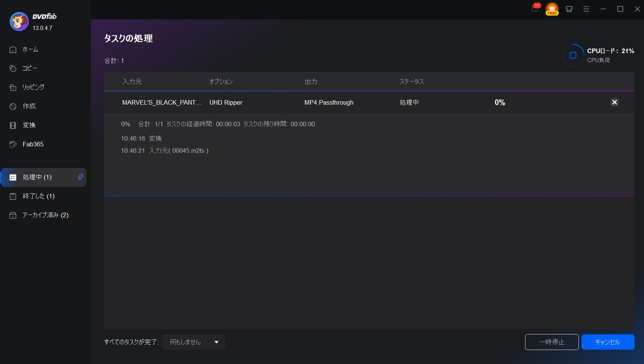The height and width of the screenshot is (364, 644).
Task: Open the all-tasks-complete action dropdown
Action: click(194, 342)
